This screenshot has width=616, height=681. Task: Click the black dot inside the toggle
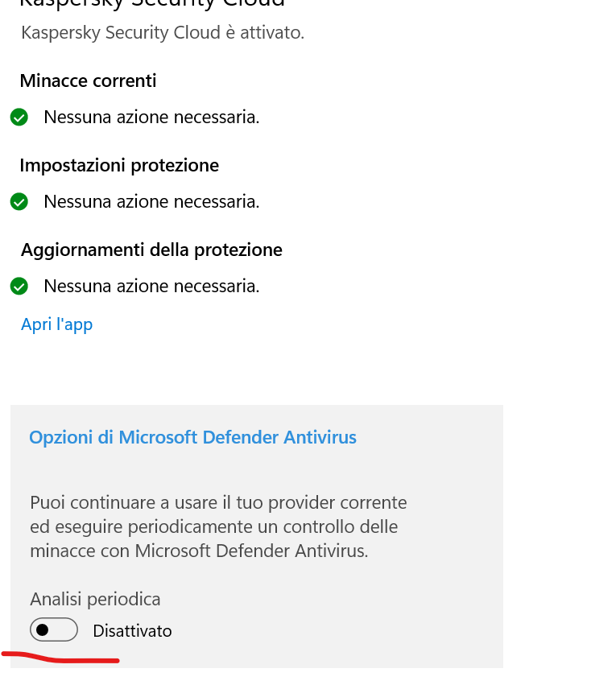pyautogui.click(x=43, y=630)
